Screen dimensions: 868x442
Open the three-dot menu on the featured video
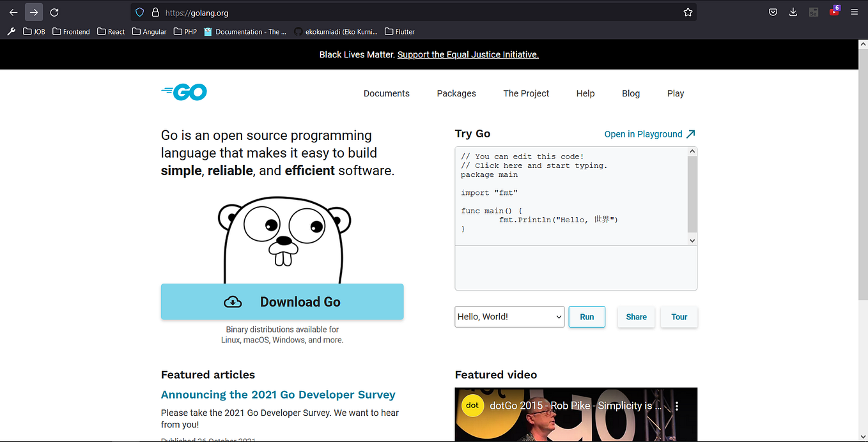point(678,406)
